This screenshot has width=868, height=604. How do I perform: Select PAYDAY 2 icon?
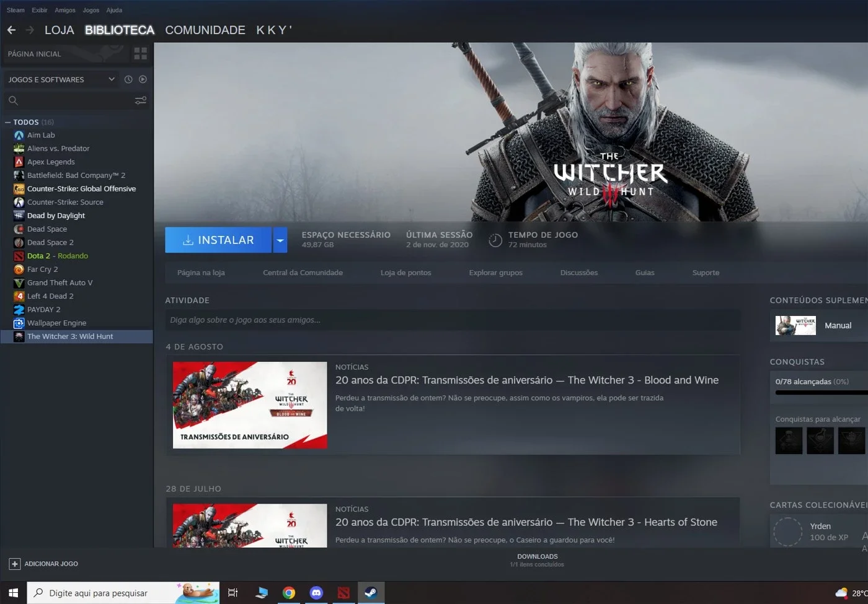(19, 310)
